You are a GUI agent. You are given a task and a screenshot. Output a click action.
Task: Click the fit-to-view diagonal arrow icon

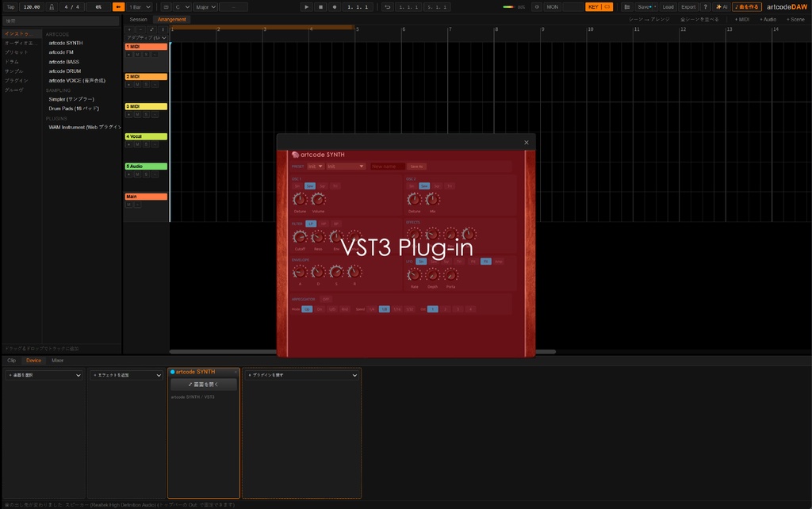151,29
